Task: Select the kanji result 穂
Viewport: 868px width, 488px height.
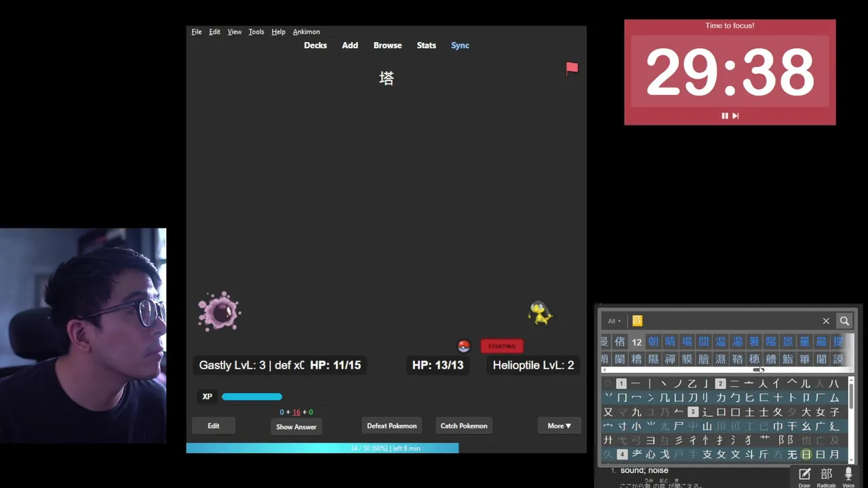Action: pos(754,359)
